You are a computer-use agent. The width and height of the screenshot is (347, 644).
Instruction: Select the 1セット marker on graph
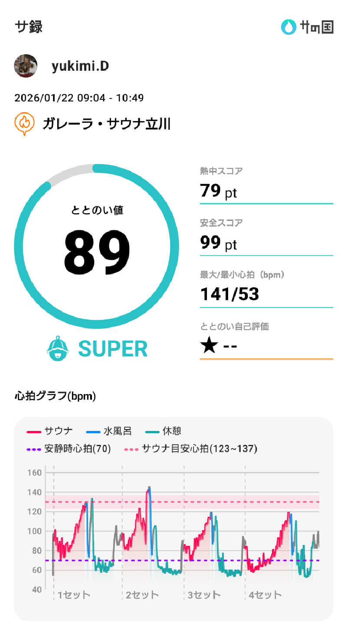coord(74,595)
